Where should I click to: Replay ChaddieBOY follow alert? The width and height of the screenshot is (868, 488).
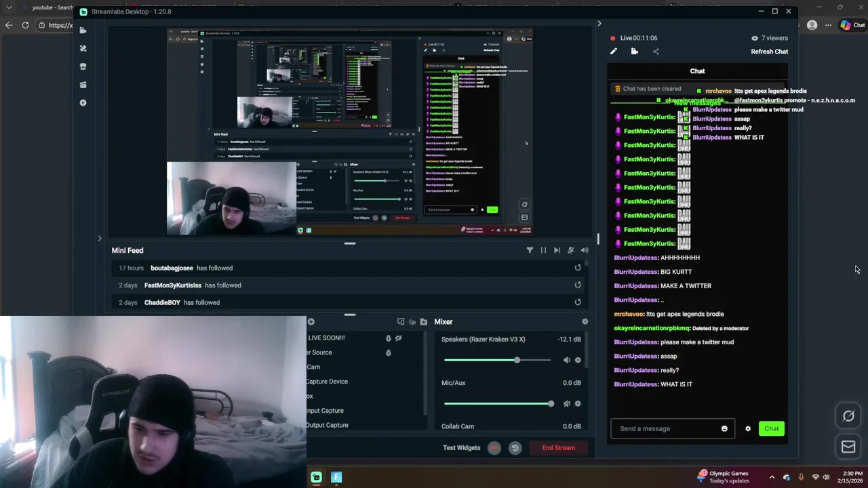click(578, 302)
